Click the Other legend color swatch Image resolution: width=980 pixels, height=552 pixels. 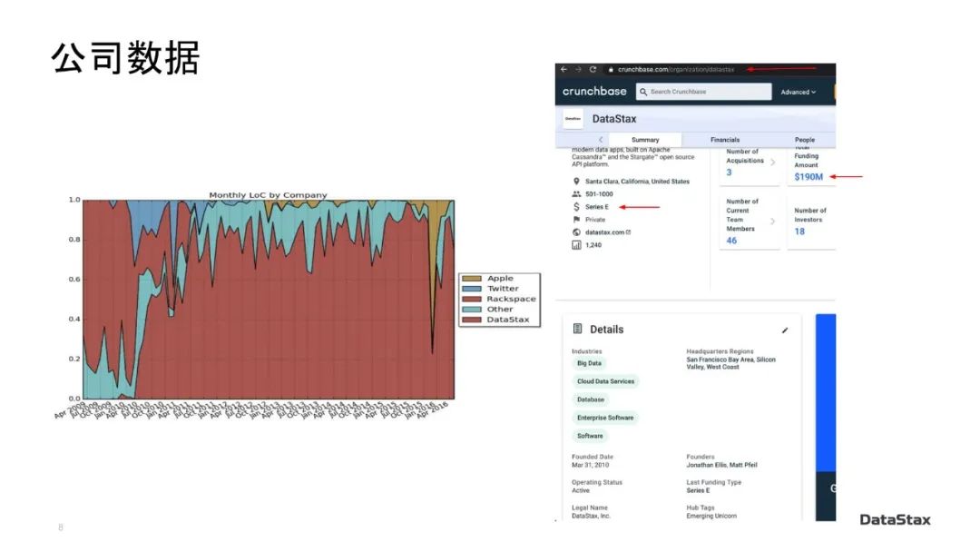point(471,310)
